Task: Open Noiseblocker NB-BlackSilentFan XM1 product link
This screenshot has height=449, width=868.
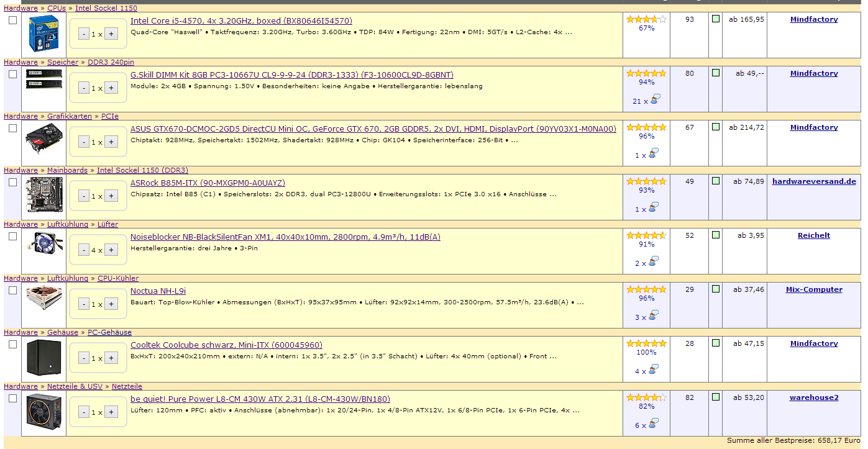Action: (x=285, y=237)
